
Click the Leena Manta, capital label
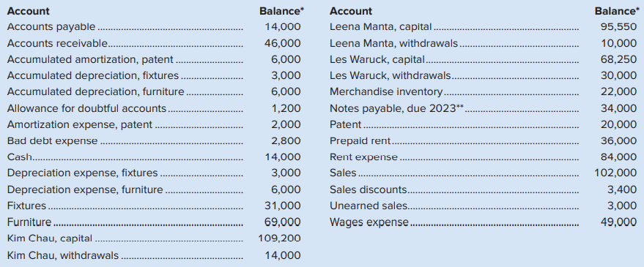click(380, 27)
